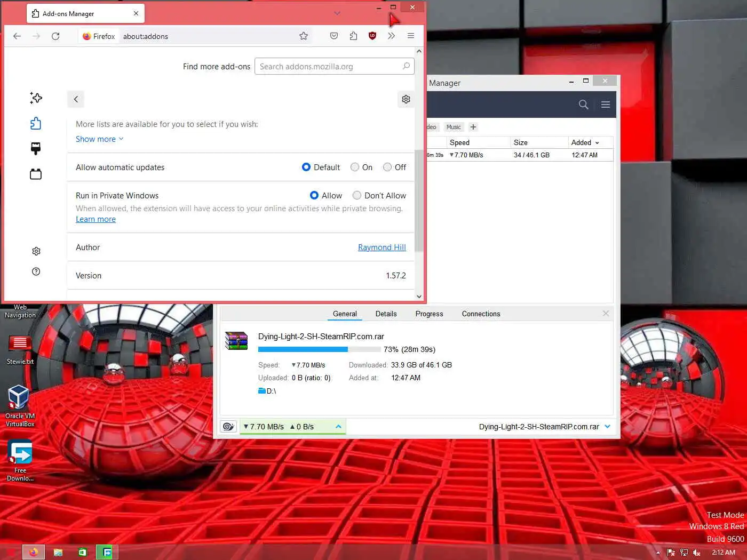747x560 pixels.
Task: Open the Raymond Hill author link
Action: point(382,247)
